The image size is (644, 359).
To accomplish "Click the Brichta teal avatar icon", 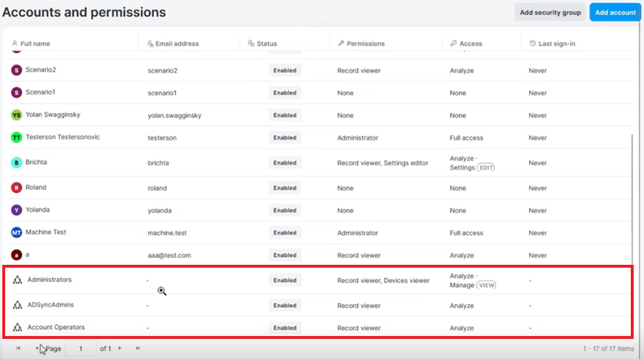I will pos(17,163).
